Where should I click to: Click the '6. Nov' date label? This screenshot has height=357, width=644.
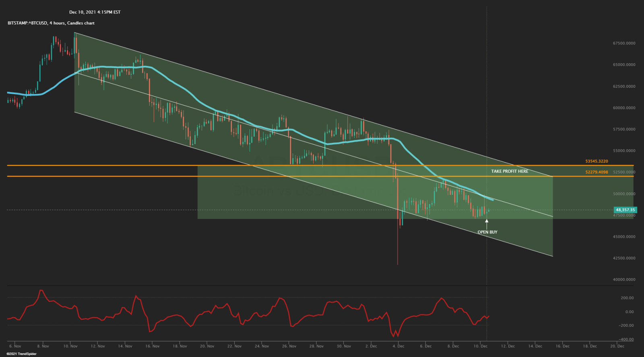click(15, 346)
